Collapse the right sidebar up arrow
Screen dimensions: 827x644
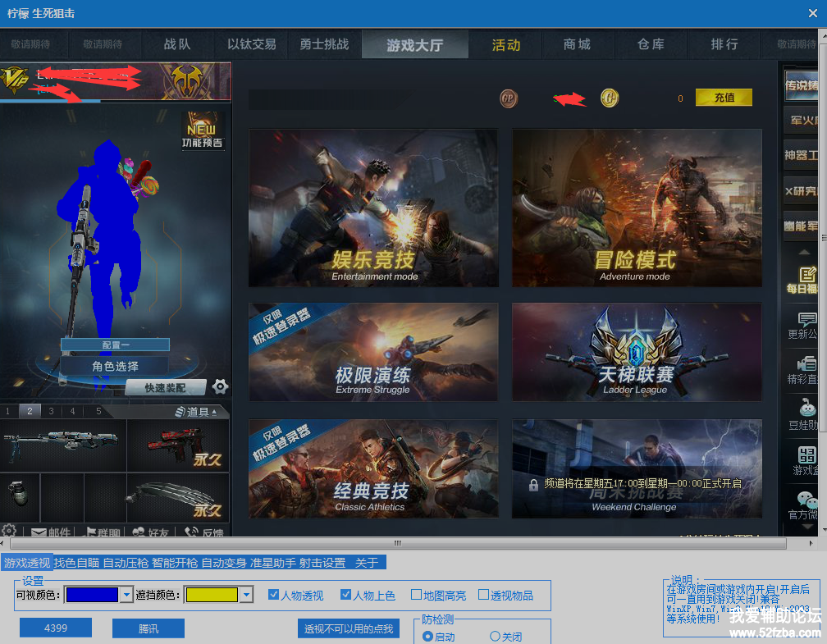(x=804, y=252)
